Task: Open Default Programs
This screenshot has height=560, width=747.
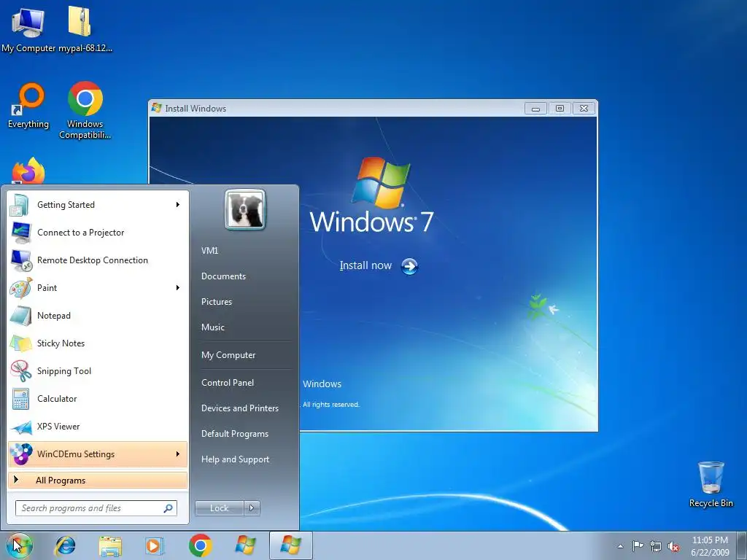Action: pyautogui.click(x=235, y=434)
